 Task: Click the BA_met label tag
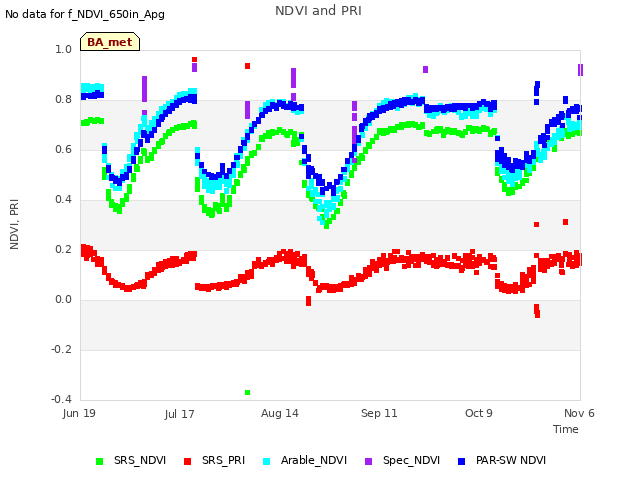[x=110, y=42]
